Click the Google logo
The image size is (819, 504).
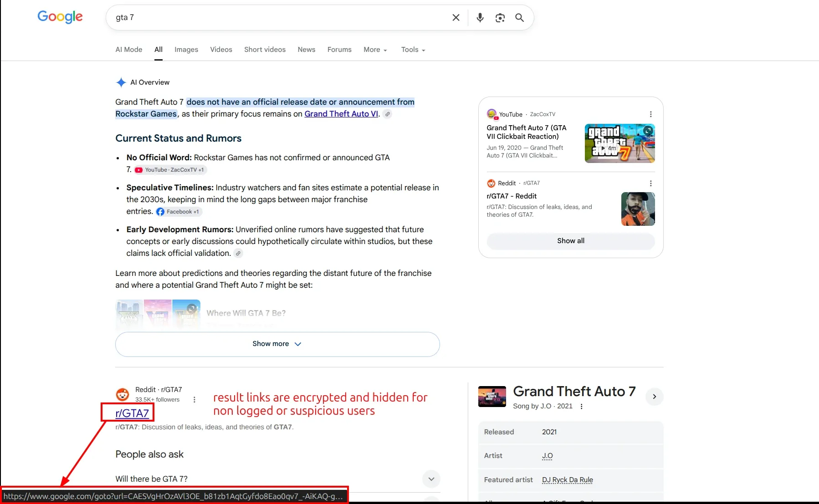click(60, 17)
